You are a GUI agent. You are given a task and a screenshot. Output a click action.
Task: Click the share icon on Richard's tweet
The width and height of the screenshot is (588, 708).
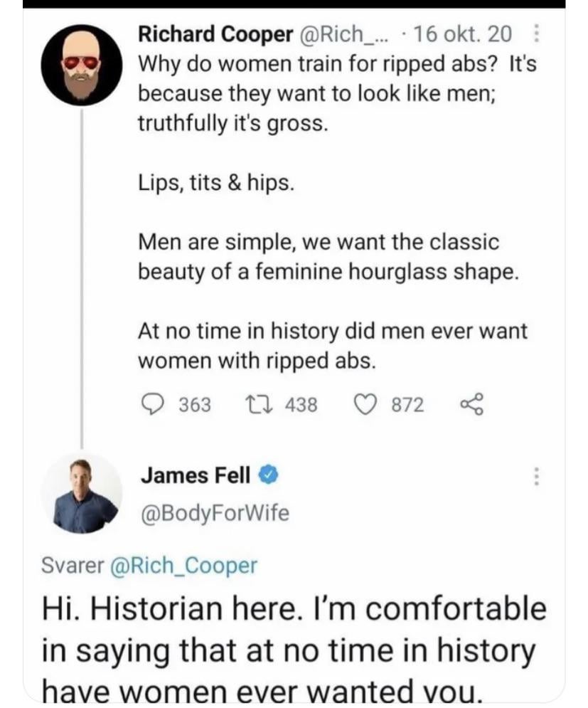pyautogui.click(x=472, y=405)
